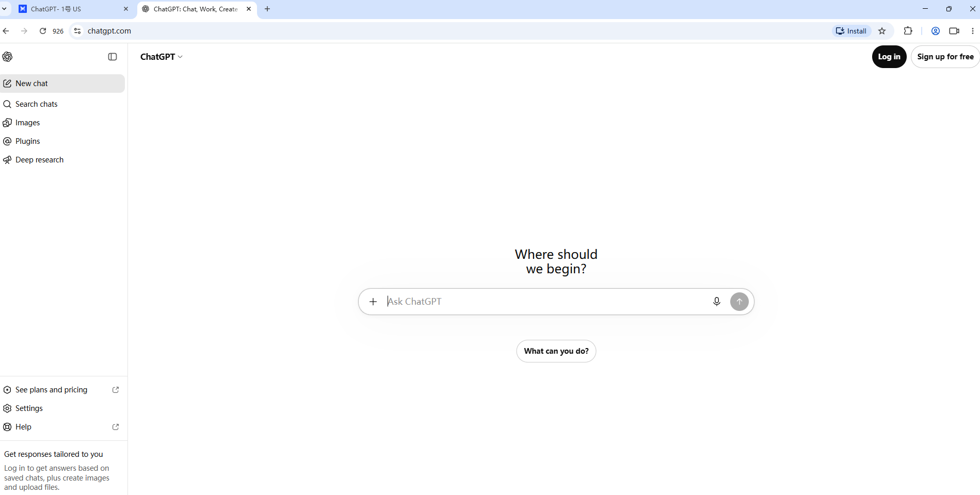Open the browser extensions puzzle icon

(x=908, y=31)
